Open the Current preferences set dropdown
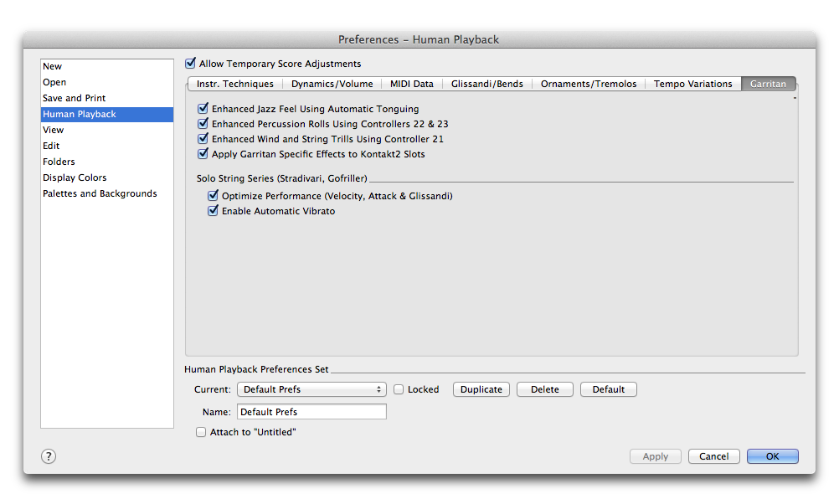 311,389
